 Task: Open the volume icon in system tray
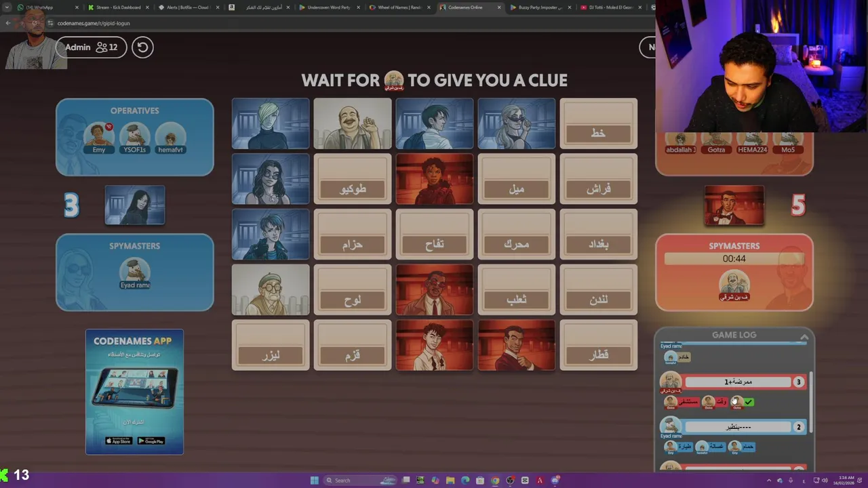point(825,481)
